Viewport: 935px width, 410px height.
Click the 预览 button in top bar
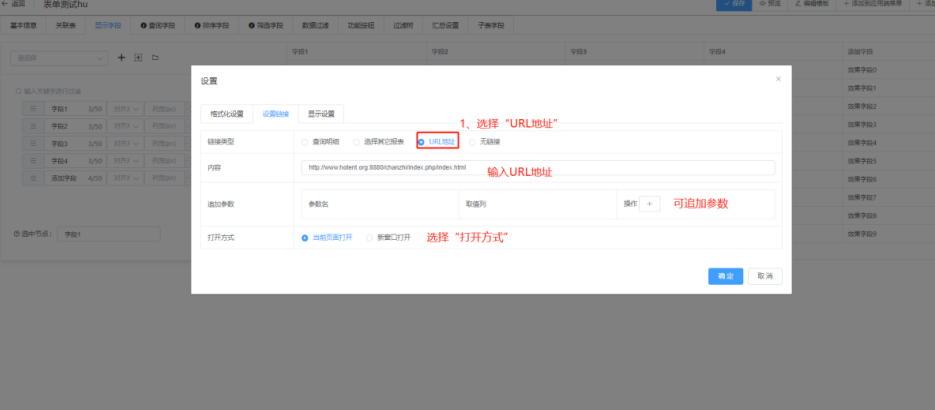click(770, 4)
